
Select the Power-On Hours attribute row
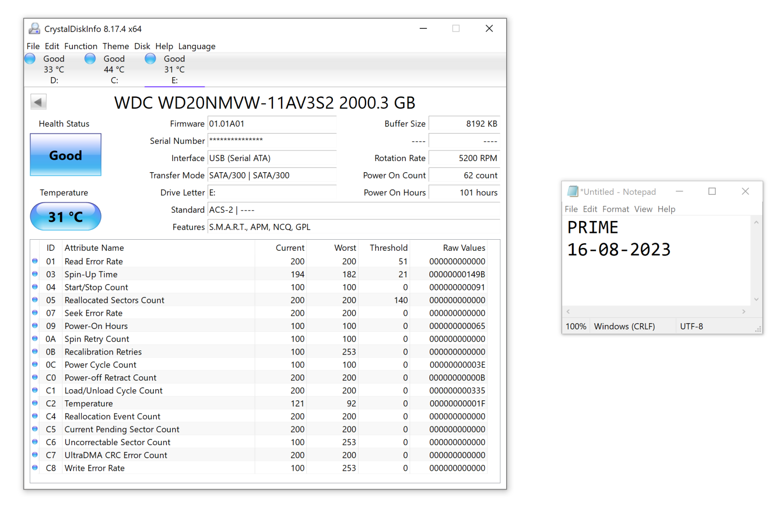point(259,326)
